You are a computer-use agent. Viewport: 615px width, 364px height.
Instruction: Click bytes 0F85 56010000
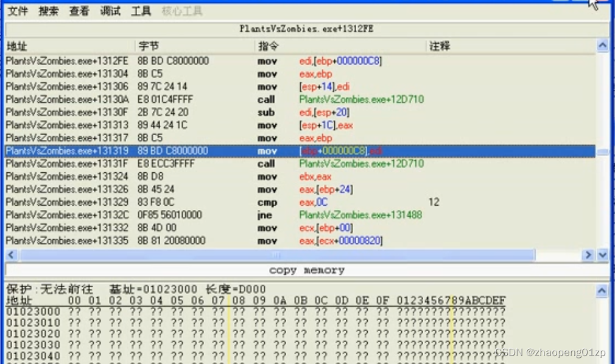pyautogui.click(x=169, y=215)
